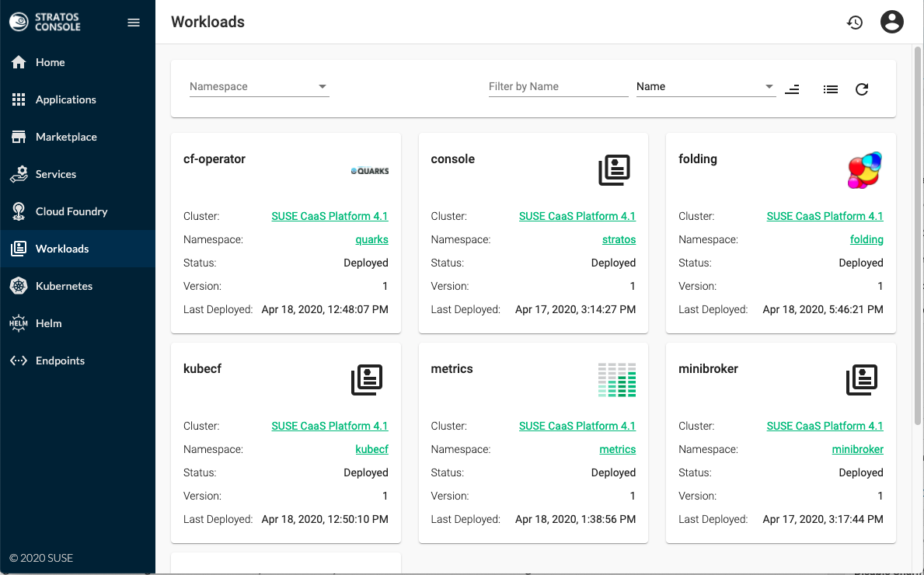Image resolution: width=924 pixels, height=575 pixels.
Task: Click the console workload icon
Action: 614,170
